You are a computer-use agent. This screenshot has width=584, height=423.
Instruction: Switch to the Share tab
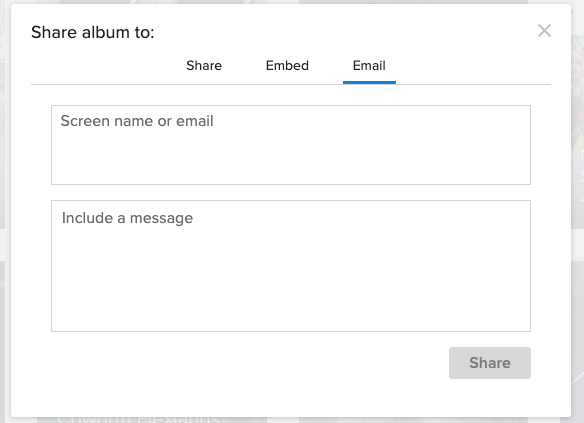click(x=204, y=66)
